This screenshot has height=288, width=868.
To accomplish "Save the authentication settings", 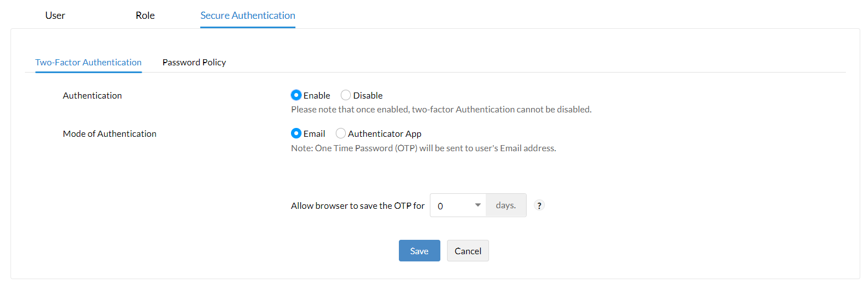I will [x=419, y=251].
